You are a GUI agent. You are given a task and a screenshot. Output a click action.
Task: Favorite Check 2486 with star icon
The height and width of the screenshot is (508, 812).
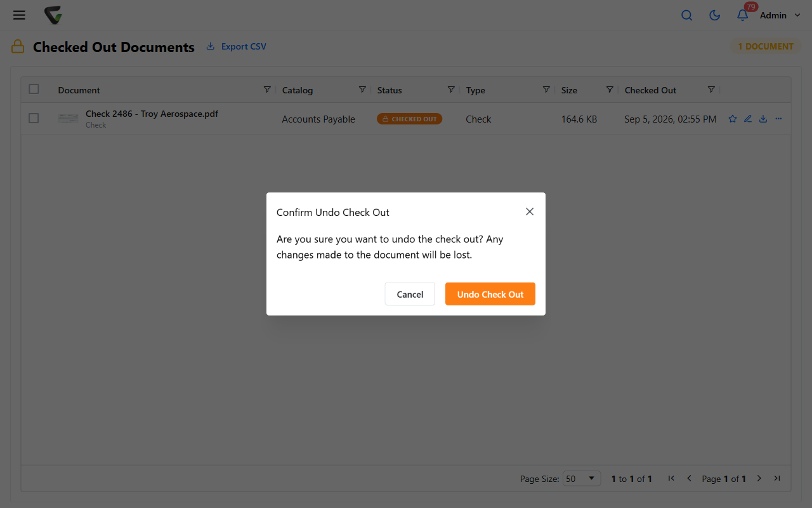[x=733, y=119]
